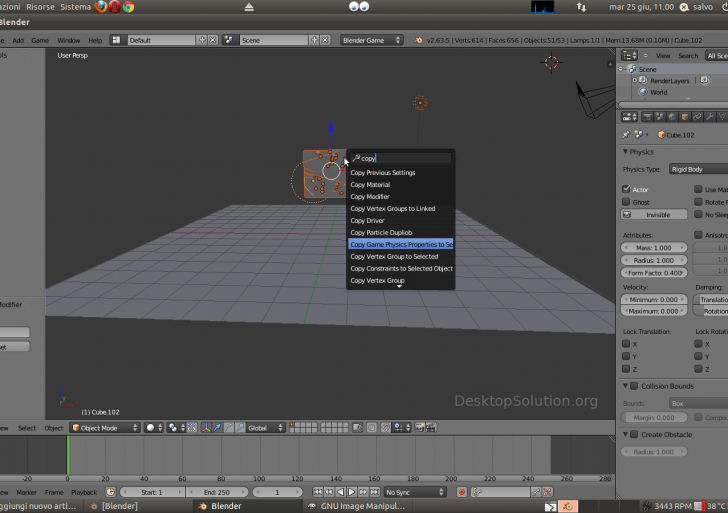Choose Copy Game Physics Properties to Selected
This screenshot has width=728, height=513.
[x=400, y=244]
